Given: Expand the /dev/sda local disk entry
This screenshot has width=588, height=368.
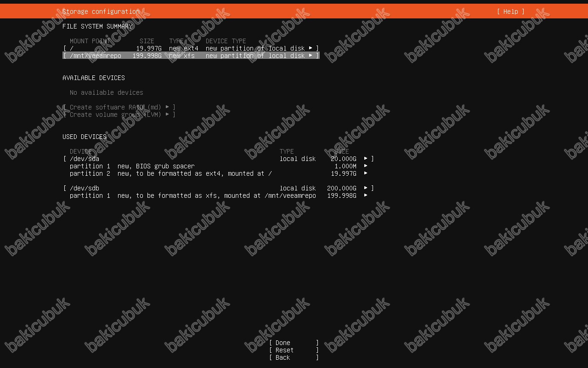Looking at the screenshot, I should [85, 159].
